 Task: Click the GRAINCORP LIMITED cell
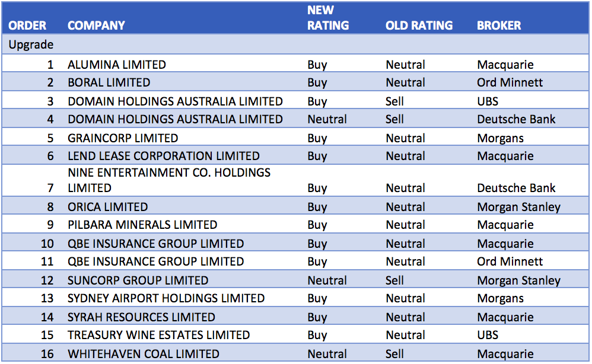[123, 138]
